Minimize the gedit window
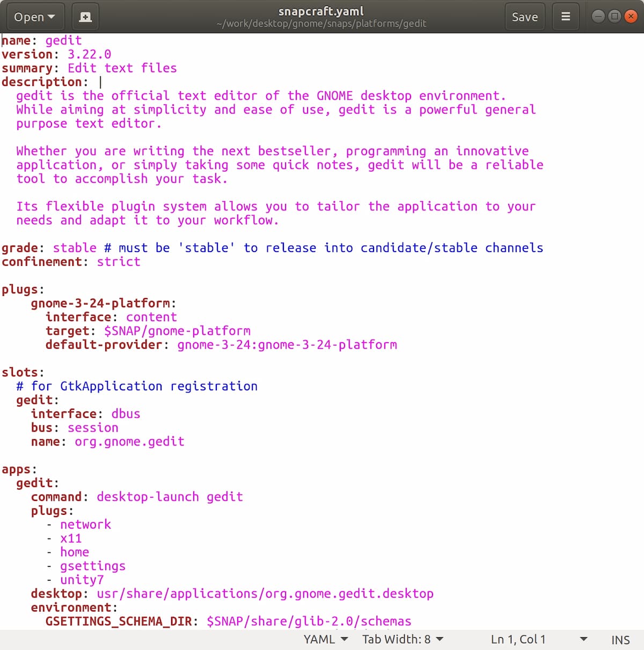The image size is (644, 650). click(598, 17)
